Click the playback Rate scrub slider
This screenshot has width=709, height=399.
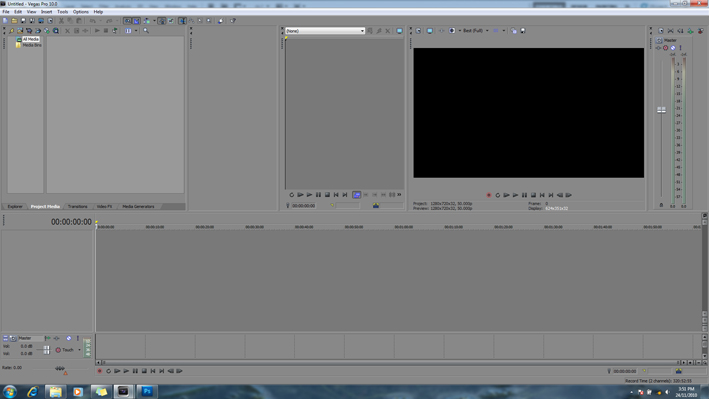[x=60, y=369]
